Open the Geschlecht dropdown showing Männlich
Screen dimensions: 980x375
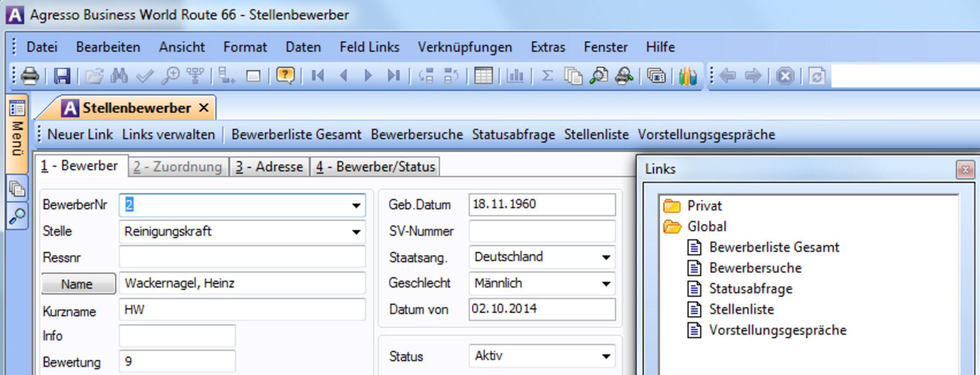[606, 283]
